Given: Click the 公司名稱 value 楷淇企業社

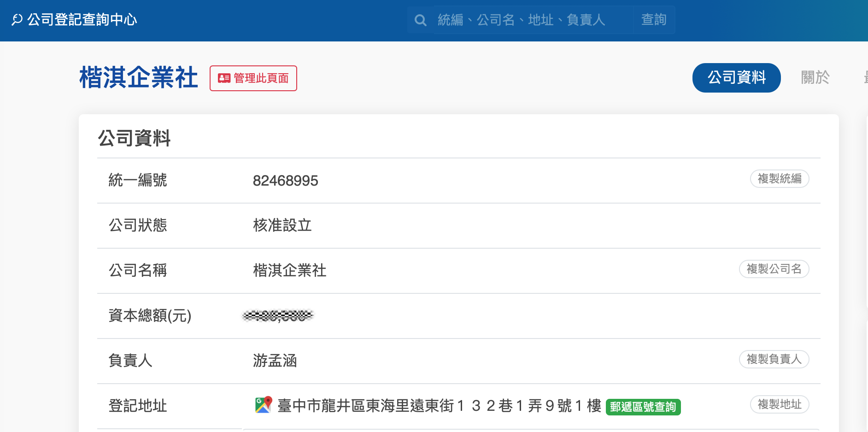Looking at the screenshot, I should (x=290, y=270).
